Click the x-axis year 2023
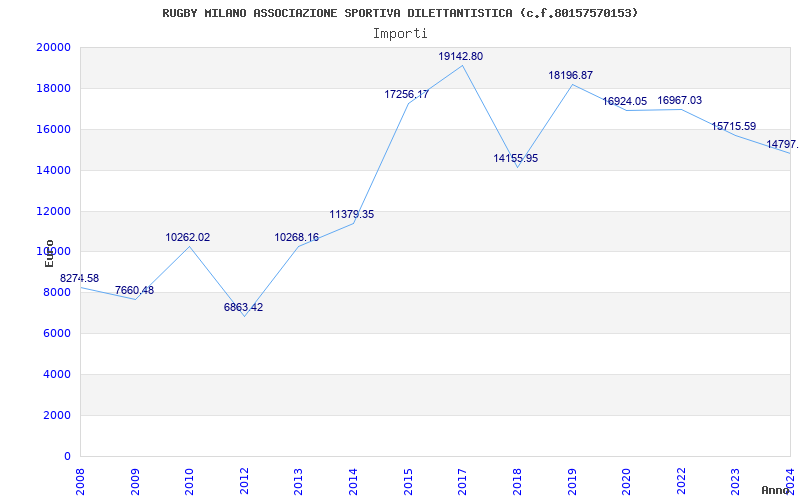Screen dimensions: 800x500 [x=735, y=482]
